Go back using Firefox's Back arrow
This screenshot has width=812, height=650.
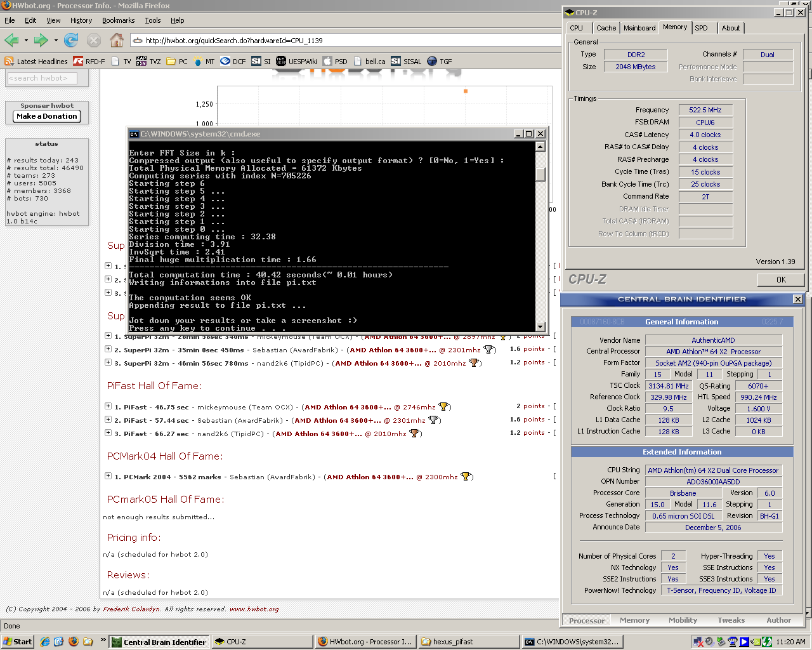(11, 41)
